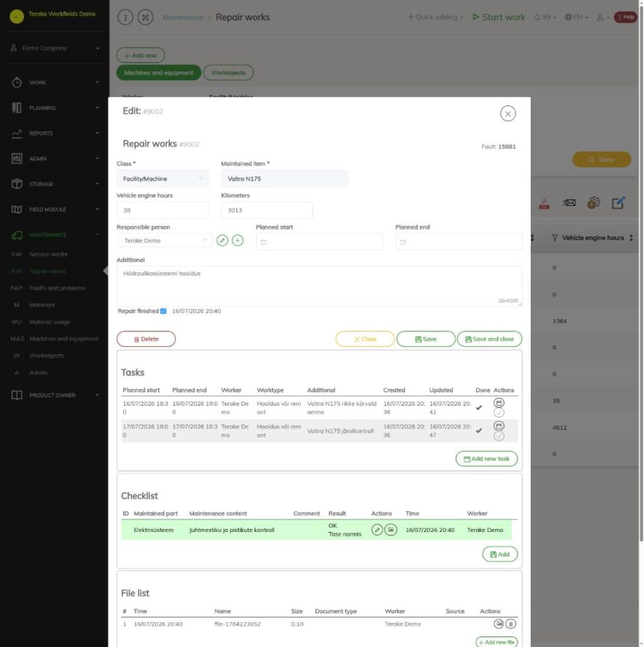Click the red Help button

pos(626,17)
